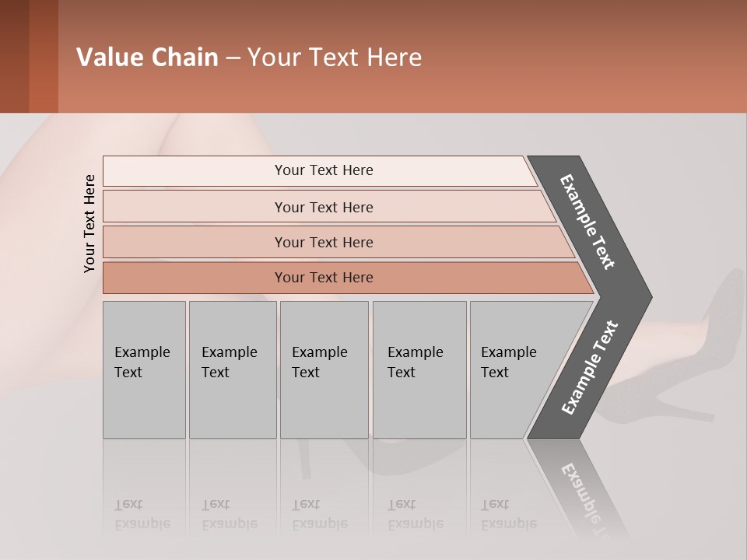Select the fifth pointed Example Text box
This screenshot has width=747, height=560.
514,369
